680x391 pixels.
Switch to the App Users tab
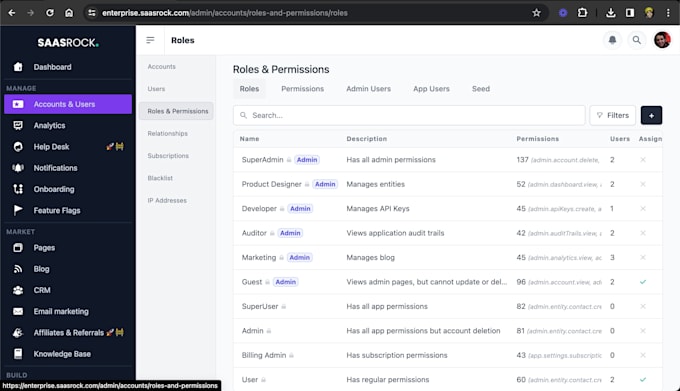pyautogui.click(x=431, y=88)
